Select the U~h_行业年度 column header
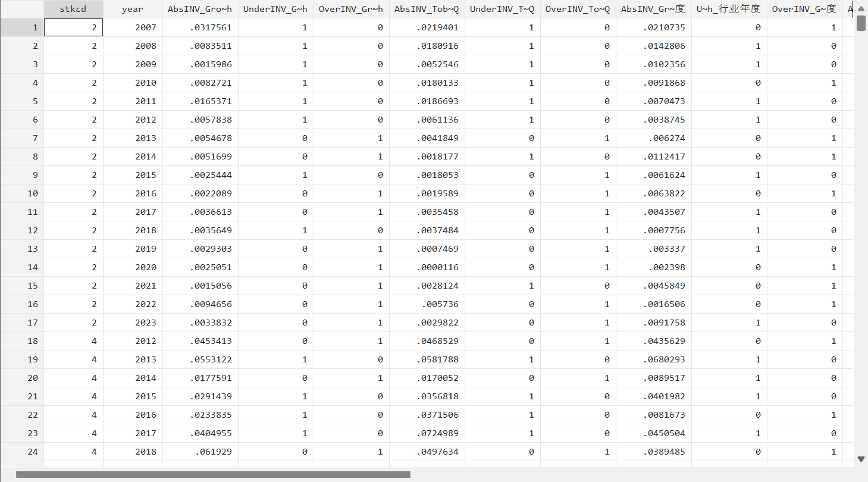 coord(729,9)
